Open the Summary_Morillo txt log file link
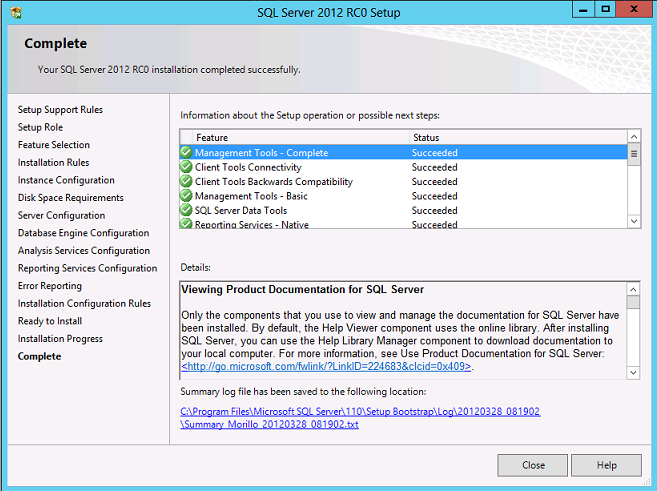657x491 pixels. pyautogui.click(x=269, y=424)
